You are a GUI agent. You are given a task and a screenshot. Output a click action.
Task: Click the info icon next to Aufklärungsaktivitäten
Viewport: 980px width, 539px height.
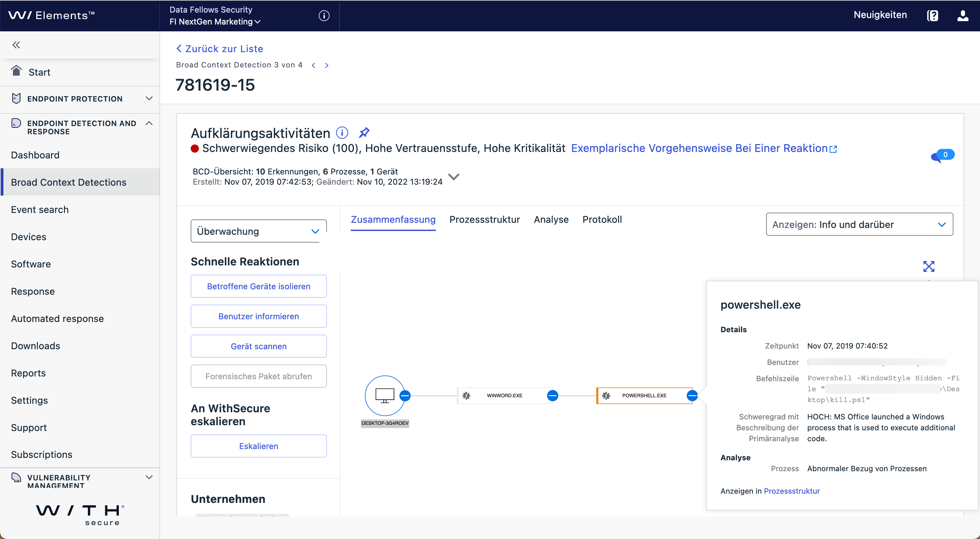point(343,133)
